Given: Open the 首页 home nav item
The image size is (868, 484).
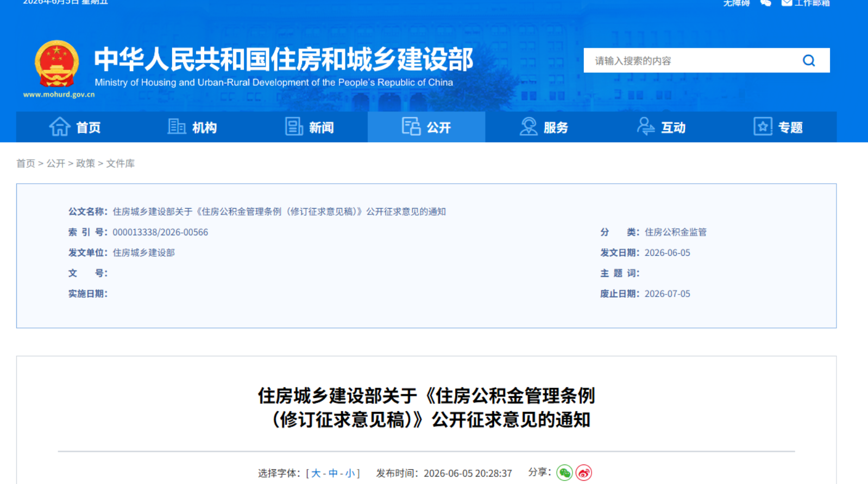Looking at the screenshot, I should (x=75, y=127).
